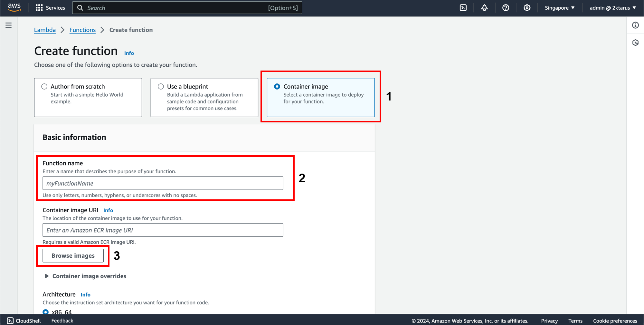Select x86_64 architecture radio

[45, 312]
